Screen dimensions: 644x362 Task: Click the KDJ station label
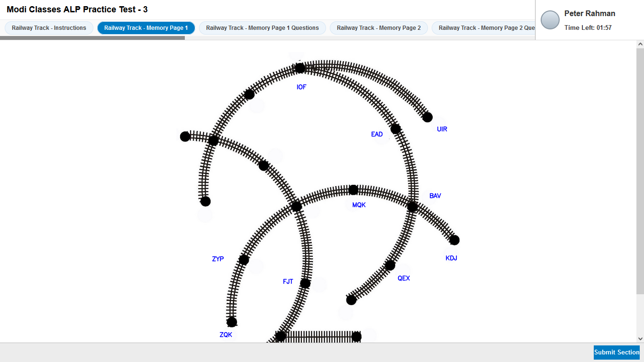(451, 258)
